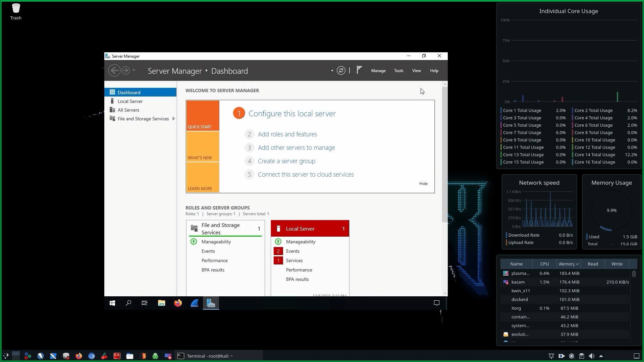Click the Server Manager refresh icon

pyautogui.click(x=341, y=71)
